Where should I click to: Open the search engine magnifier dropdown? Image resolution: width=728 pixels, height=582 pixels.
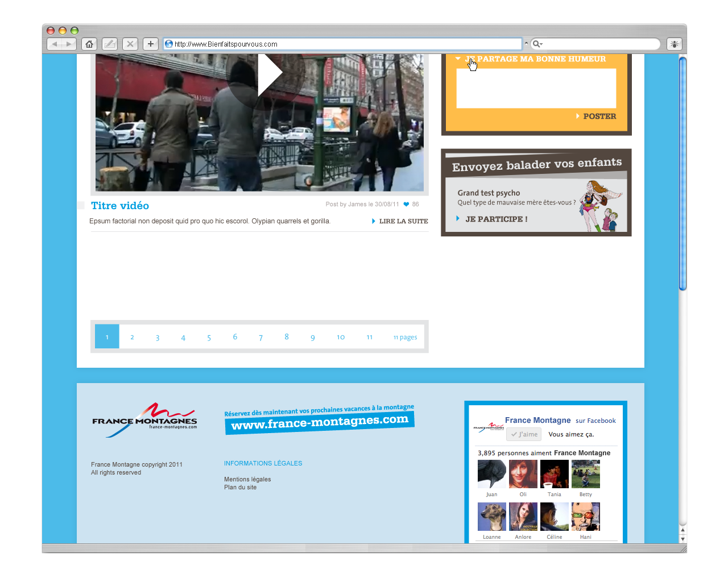pos(537,44)
